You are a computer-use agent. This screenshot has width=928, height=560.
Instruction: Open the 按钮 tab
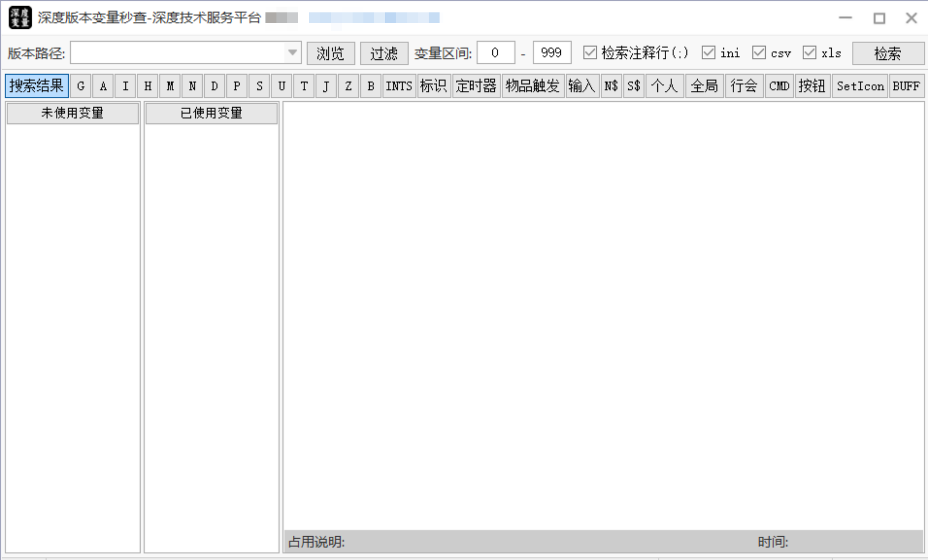click(x=812, y=86)
